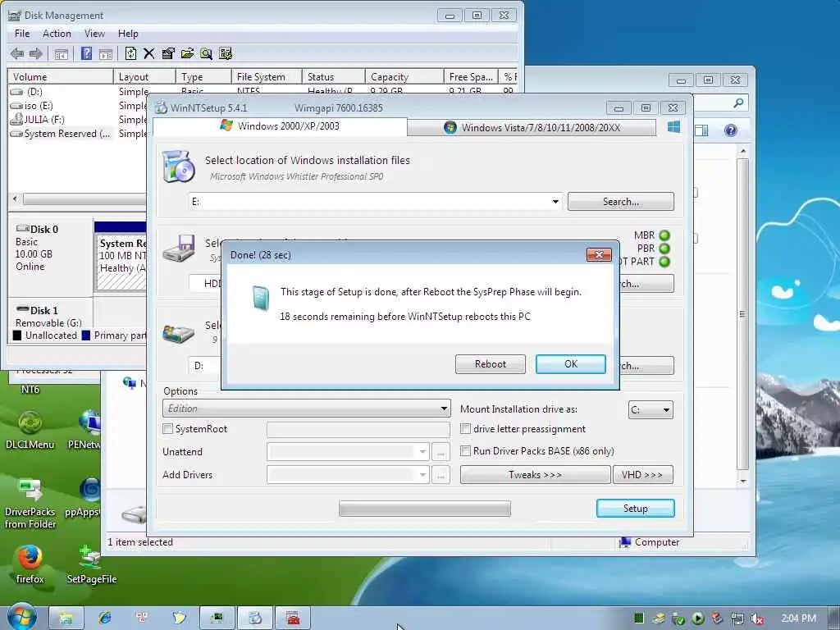The width and height of the screenshot is (840, 630).
Task: Click the Refresh icon in Disk Management toolbar
Action: 130,53
